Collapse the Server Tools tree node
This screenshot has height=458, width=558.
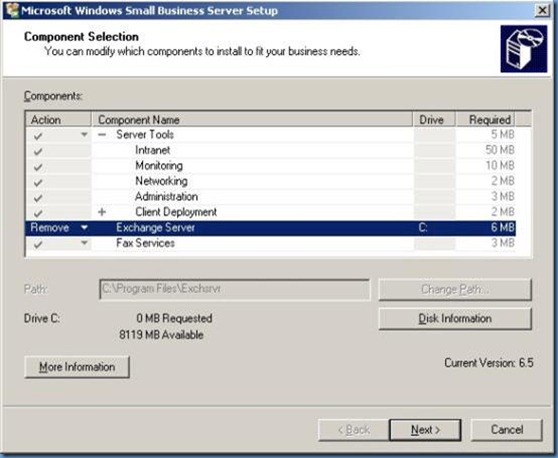pyautogui.click(x=102, y=135)
